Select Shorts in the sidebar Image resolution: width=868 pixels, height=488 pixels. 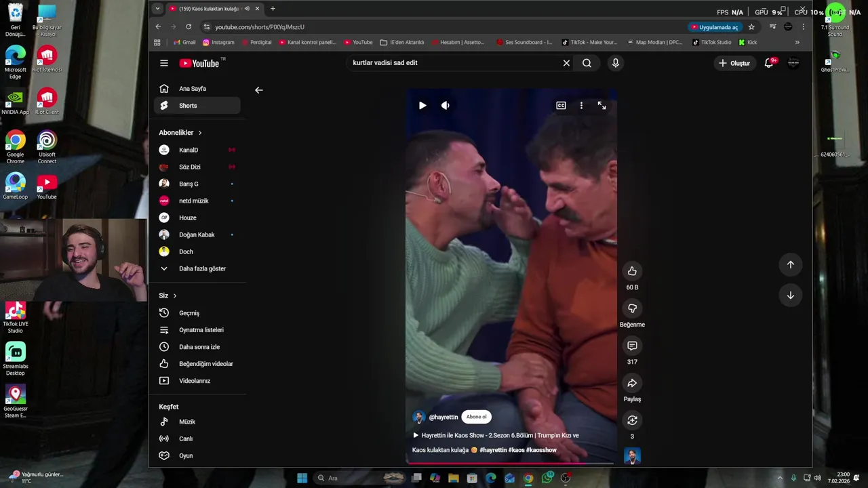pyautogui.click(x=197, y=106)
